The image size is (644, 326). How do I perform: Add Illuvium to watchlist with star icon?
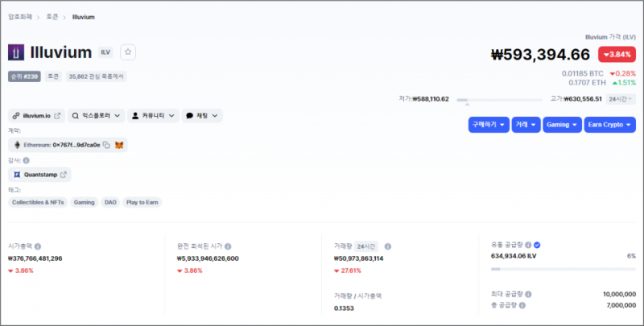pyautogui.click(x=128, y=52)
